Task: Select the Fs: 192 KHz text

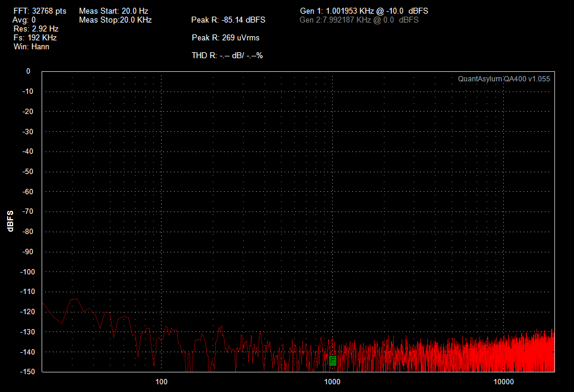Action: pos(35,37)
